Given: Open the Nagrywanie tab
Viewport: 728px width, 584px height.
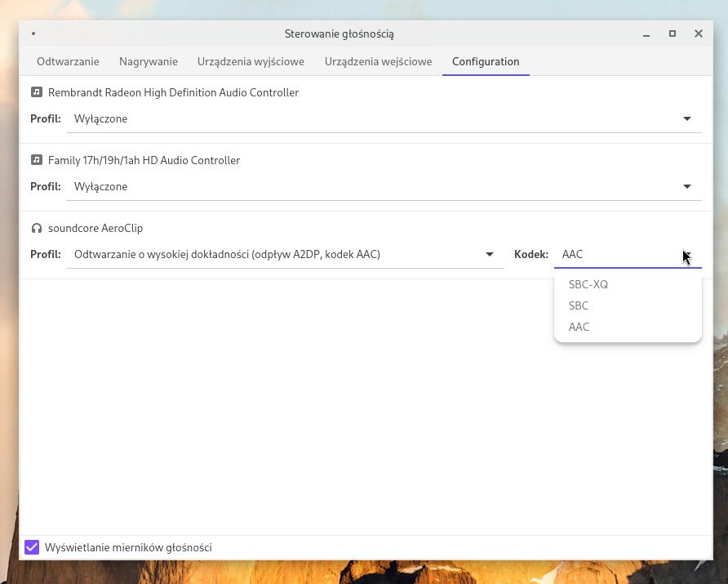Looking at the screenshot, I should (x=148, y=61).
